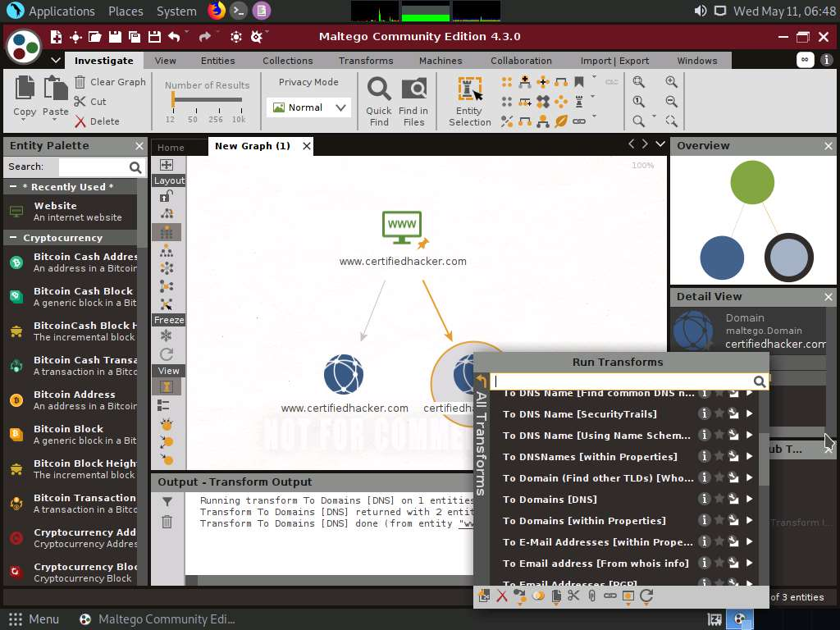Click the refresh icon in graph sidebar
Viewport: 840px width, 630px height.
167,354
